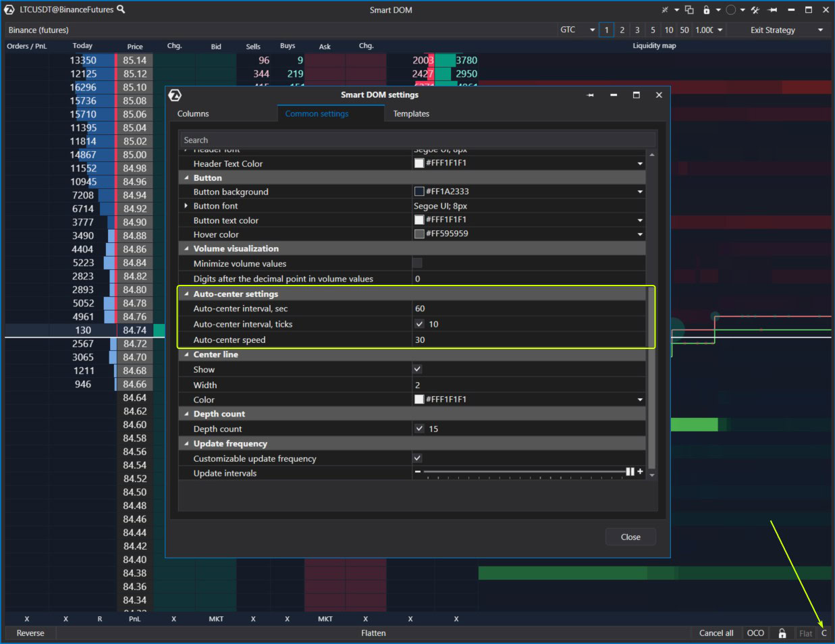Uncheck the Center line Show checkbox

(417, 369)
